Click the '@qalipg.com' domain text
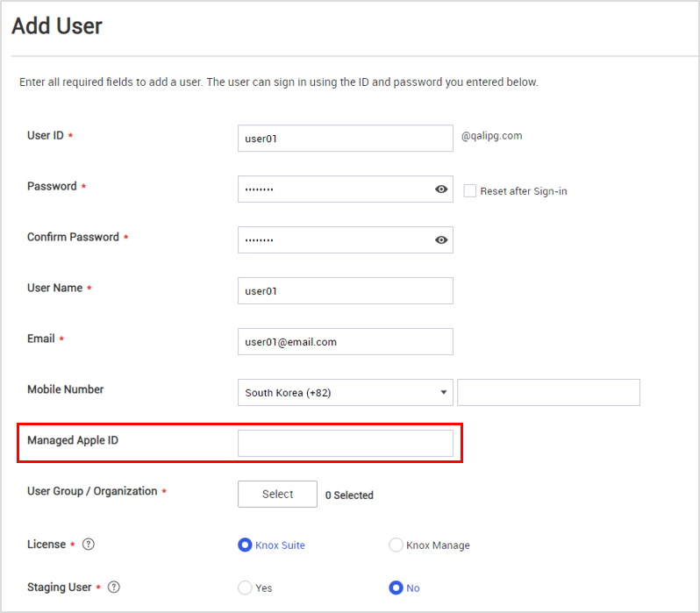The image size is (700, 613). point(491,136)
